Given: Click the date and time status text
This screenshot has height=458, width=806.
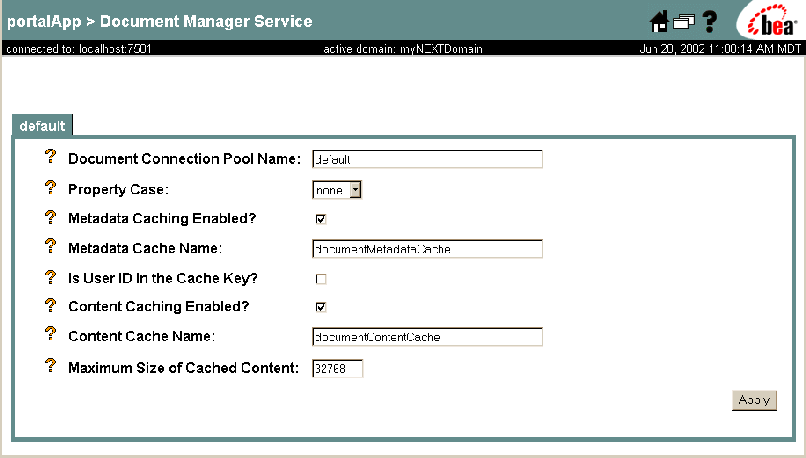Looking at the screenshot, I should click(720, 49).
